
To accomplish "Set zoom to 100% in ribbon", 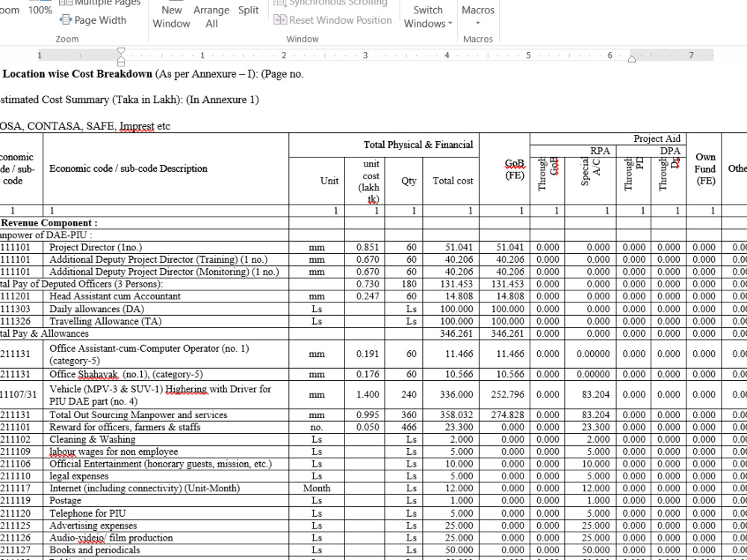I will pyautogui.click(x=40, y=9).
